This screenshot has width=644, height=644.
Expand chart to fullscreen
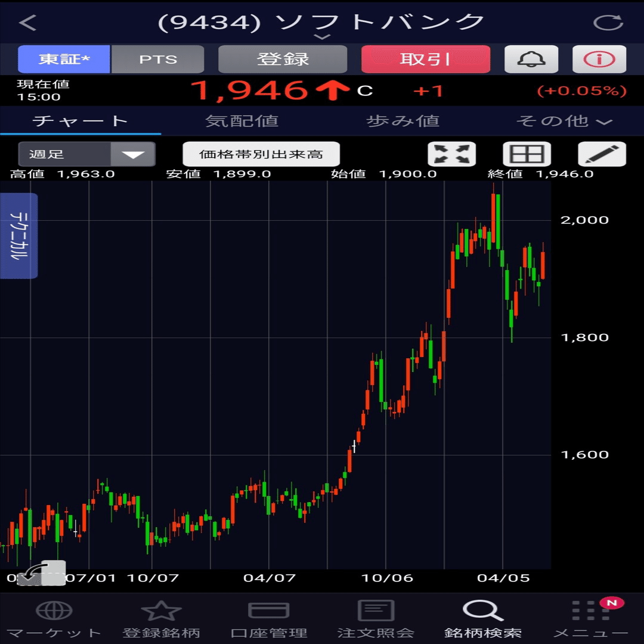click(452, 154)
